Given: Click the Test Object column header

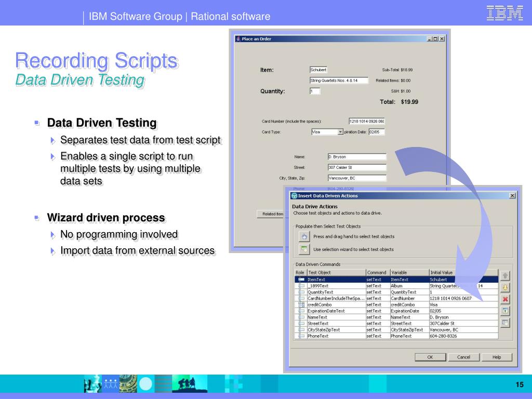Looking at the screenshot, I should tap(337, 272).
